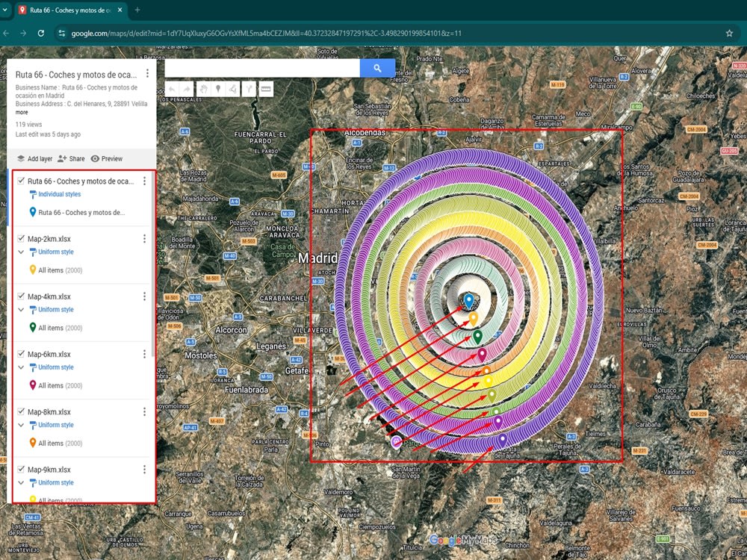The image size is (747, 560).
Task: Open options menu for Map-9km.xlsx layer
Action: (x=144, y=470)
